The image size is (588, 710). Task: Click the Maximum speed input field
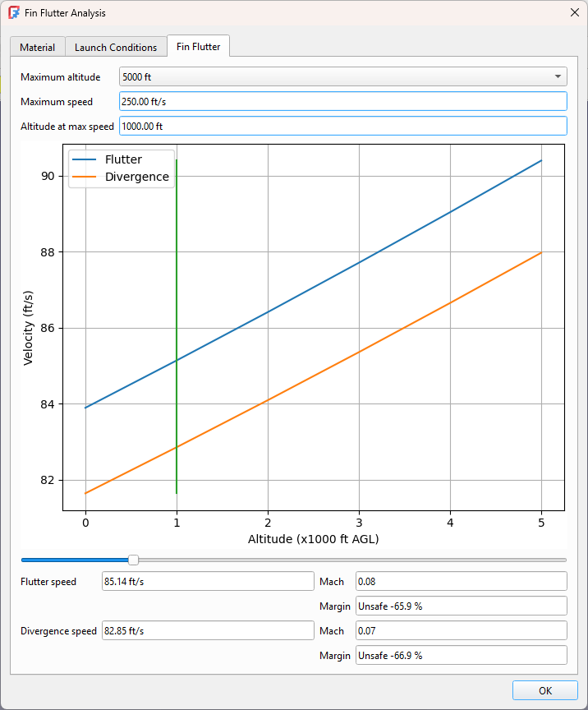click(x=342, y=101)
